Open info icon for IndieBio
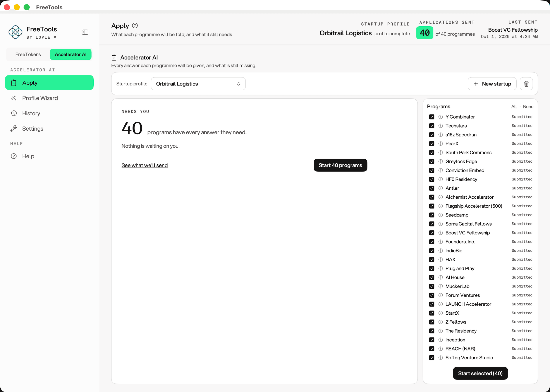This screenshot has height=392, width=550. tap(440, 251)
